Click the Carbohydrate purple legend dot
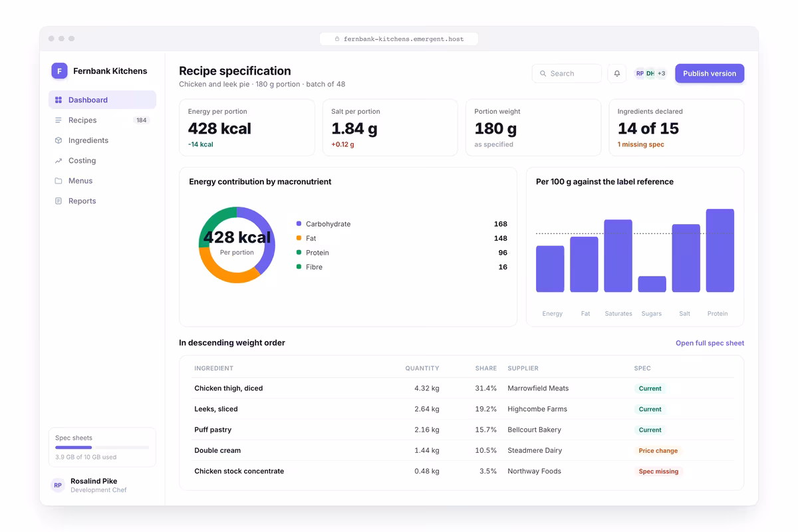 point(299,224)
